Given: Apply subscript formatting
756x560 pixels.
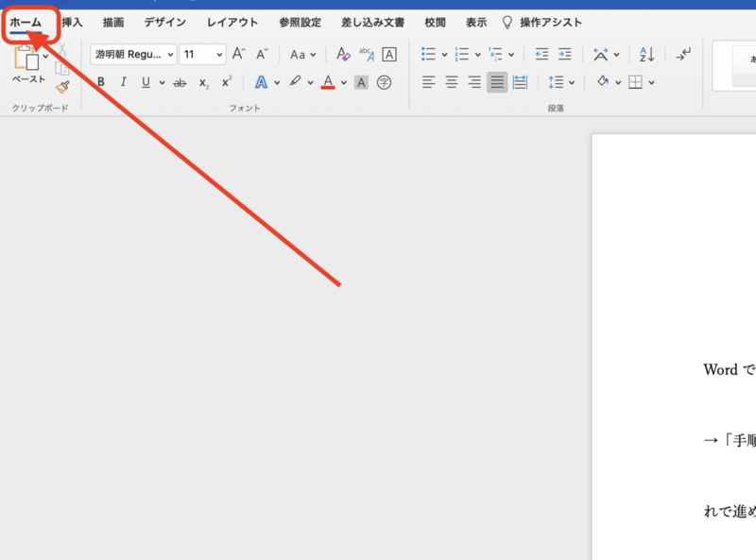Looking at the screenshot, I should (x=203, y=82).
